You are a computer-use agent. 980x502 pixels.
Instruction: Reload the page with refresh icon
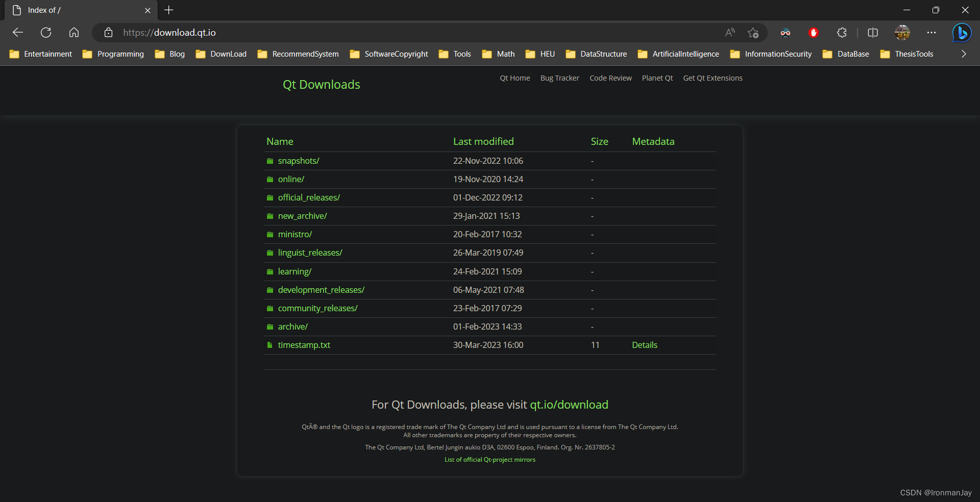[x=46, y=33]
